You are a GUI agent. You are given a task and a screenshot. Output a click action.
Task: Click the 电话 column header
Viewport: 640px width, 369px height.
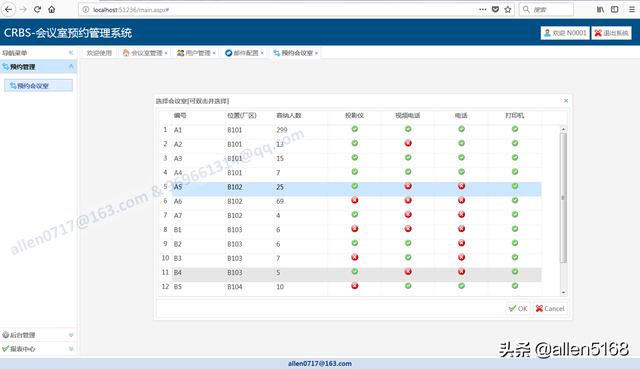click(461, 116)
